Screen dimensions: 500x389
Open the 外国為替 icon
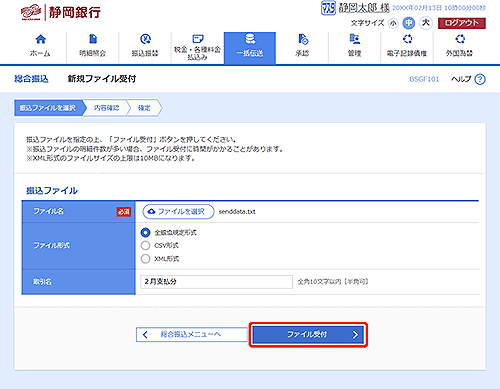460,39
